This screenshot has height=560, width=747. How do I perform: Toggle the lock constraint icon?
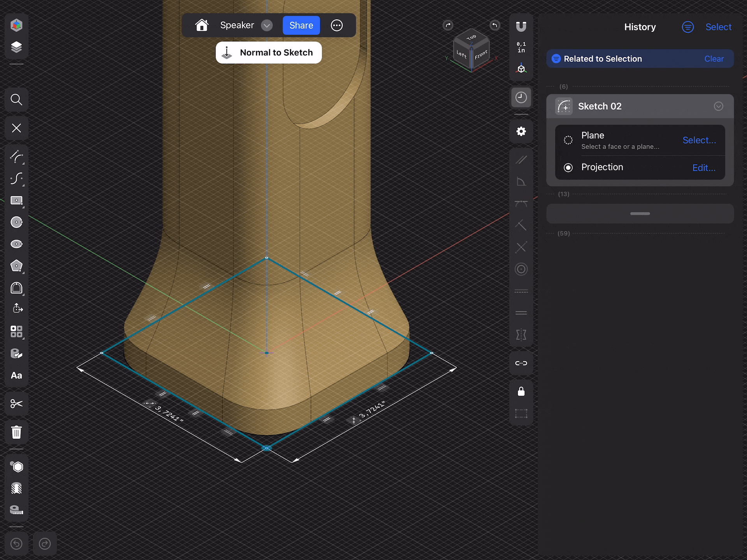pos(521,391)
